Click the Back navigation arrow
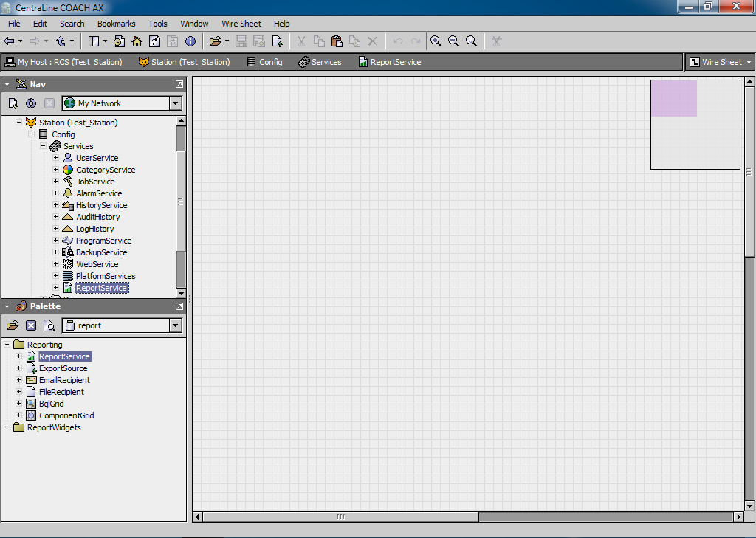The image size is (756, 538). pos(9,41)
